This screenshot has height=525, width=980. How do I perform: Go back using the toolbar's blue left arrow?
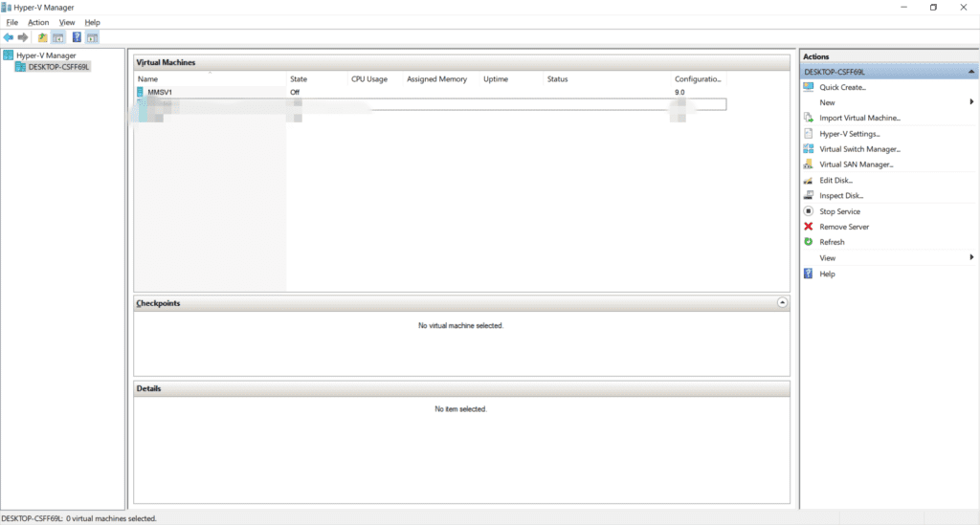pyautogui.click(x=8, y=37)
